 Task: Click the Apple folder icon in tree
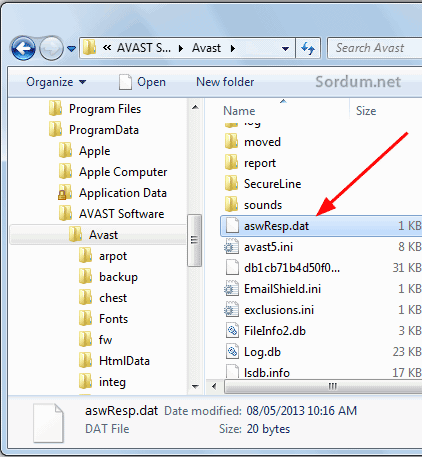click(66, 151)
